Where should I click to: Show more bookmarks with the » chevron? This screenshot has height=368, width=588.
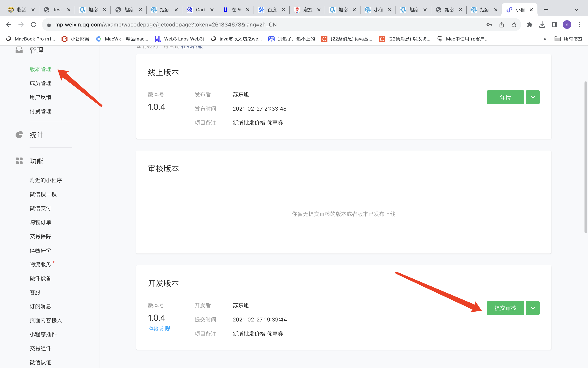[x=545, y=39]
